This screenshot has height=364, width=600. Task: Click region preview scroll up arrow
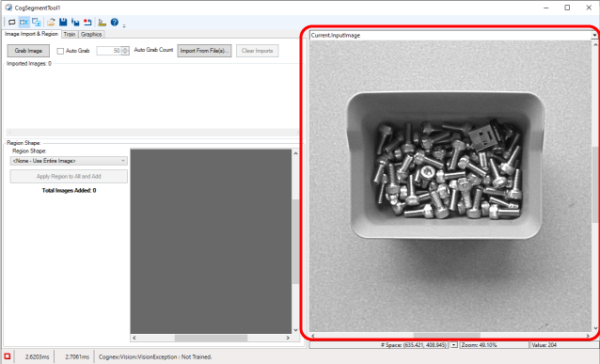[x=295, y=153]
